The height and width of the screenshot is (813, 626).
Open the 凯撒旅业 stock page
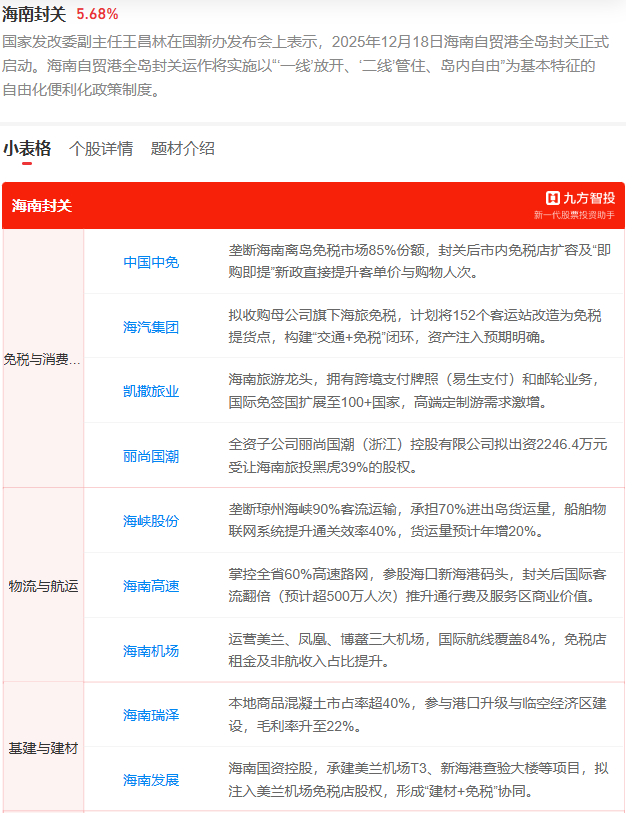(x=151, y=391)
